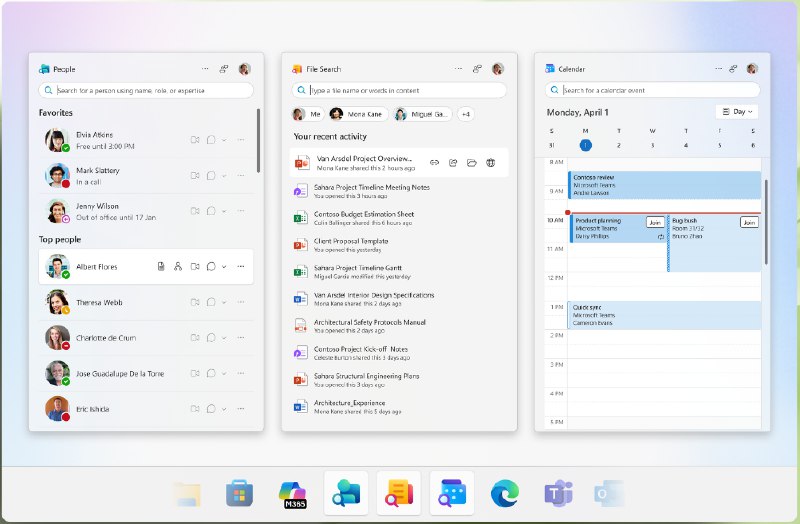Click People panel pop-out icon

[223, 69]
